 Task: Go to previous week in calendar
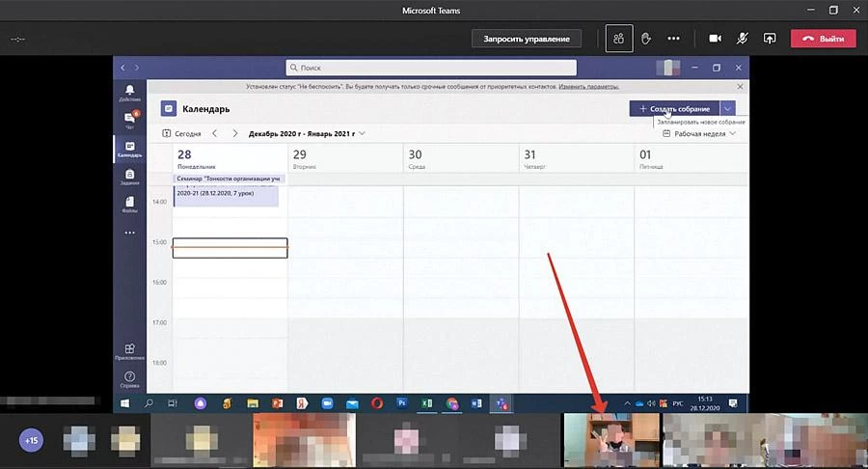point(215,133)
